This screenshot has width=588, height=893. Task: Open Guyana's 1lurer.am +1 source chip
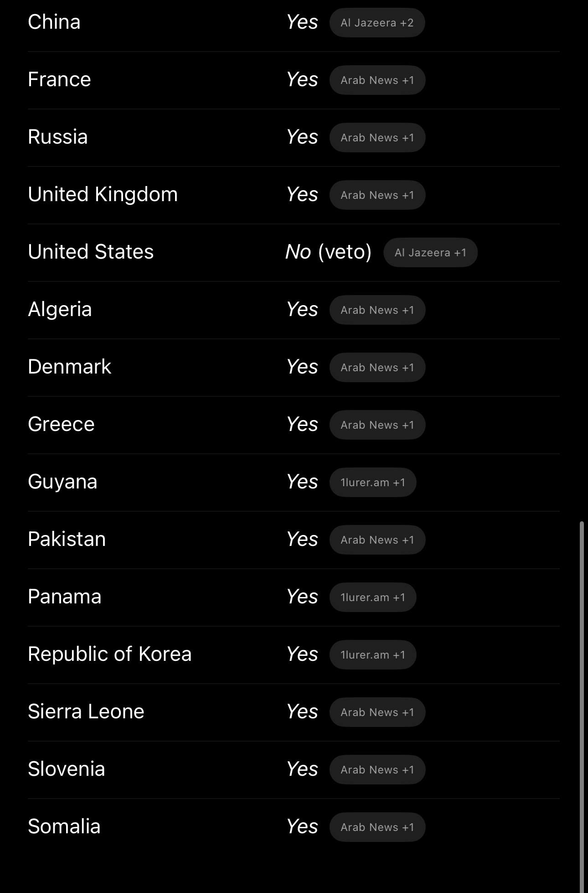point(373,483)
